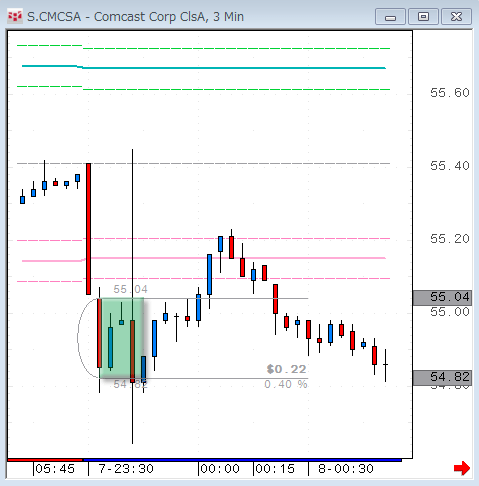Click the 55.00 price axis label
Screen dimensions: 479x486
(x=450, y=312)
